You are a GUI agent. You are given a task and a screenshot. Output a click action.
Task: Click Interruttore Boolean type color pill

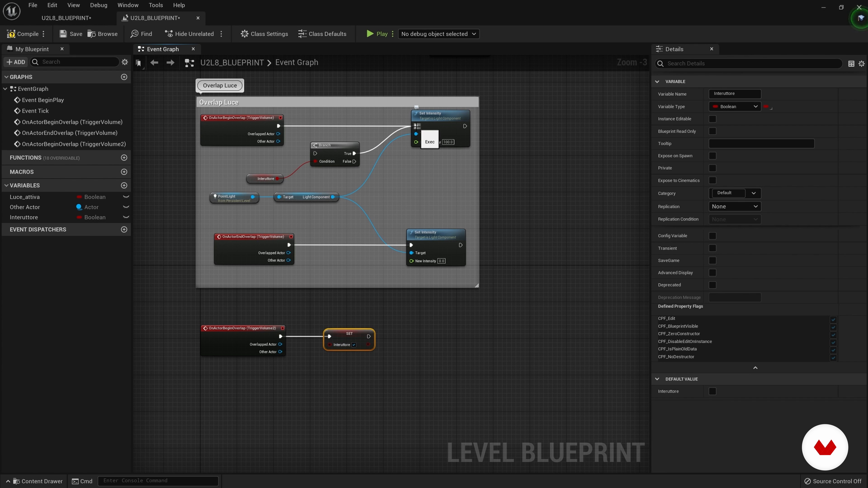(x=79, y=217)
